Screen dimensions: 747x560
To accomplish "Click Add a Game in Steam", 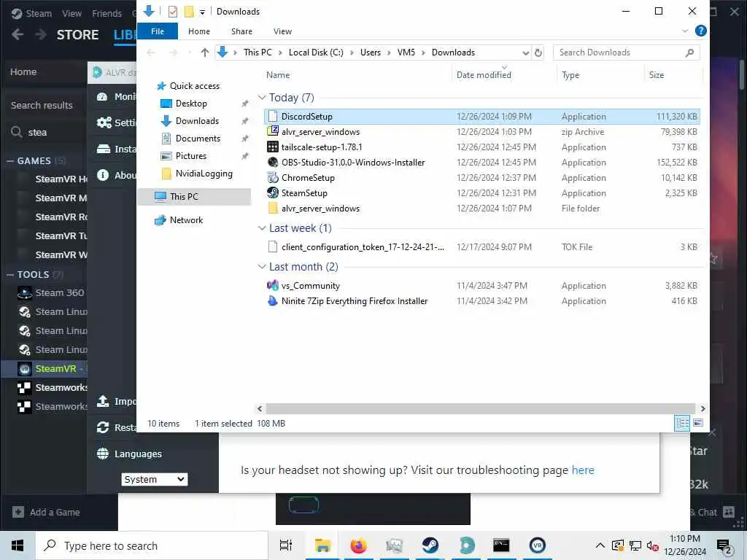I will (46, 513).
